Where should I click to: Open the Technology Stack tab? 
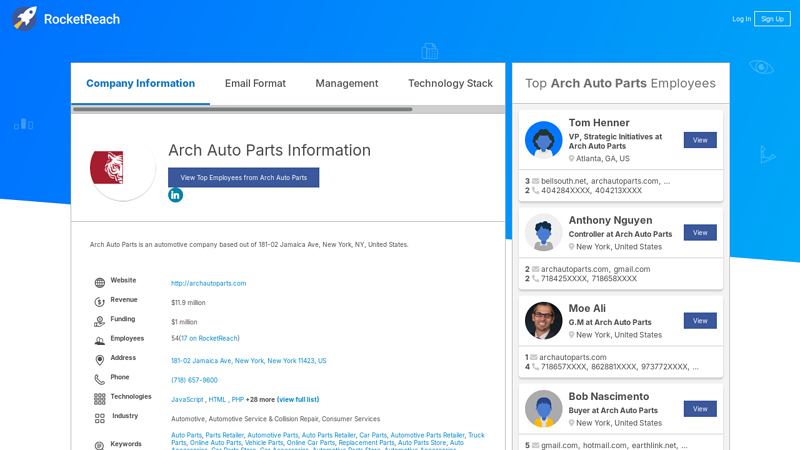coord(450,83)
